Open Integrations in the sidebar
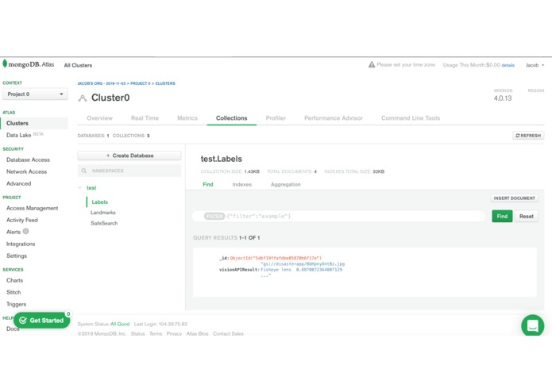Screen dimensions: 552x392 click(x=21, y=244)
